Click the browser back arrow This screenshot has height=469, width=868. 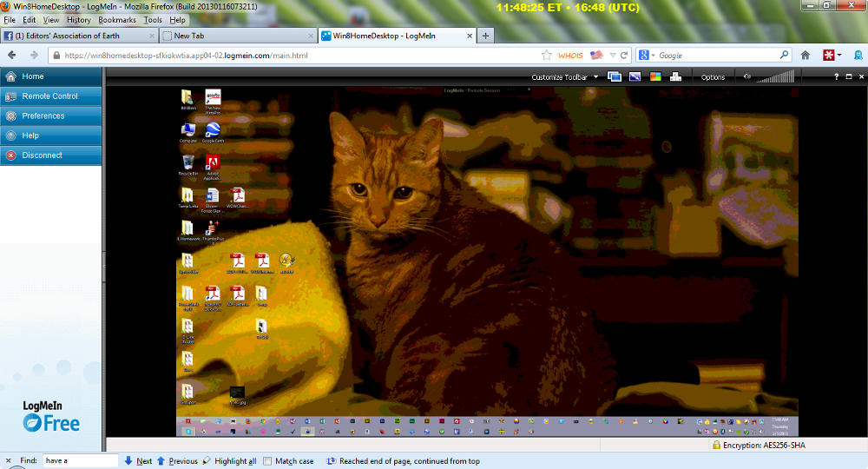pyautogui.click(x=11, y=56)
